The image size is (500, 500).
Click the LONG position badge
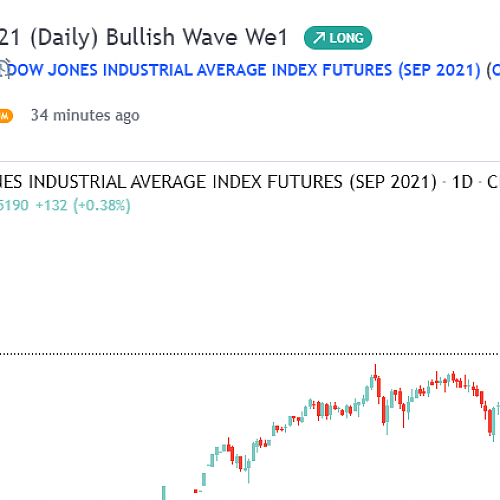point(338,38)
